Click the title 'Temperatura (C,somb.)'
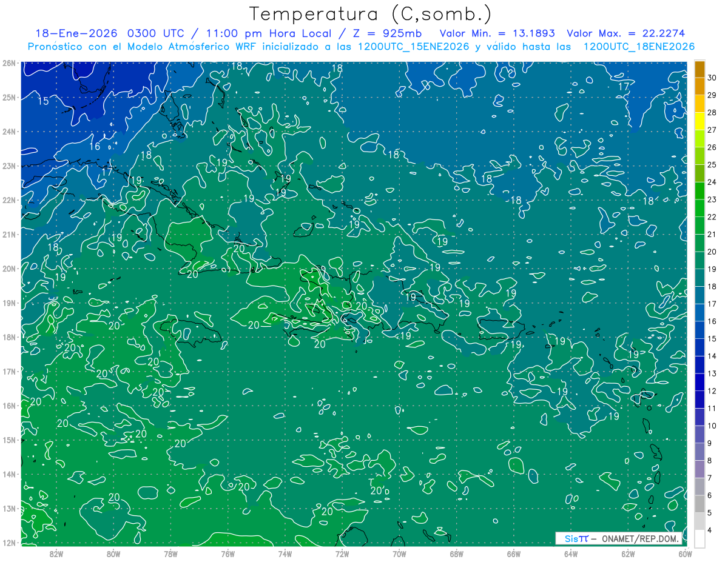The height and width of the screenshot is (562, 728). click(371, 15)
